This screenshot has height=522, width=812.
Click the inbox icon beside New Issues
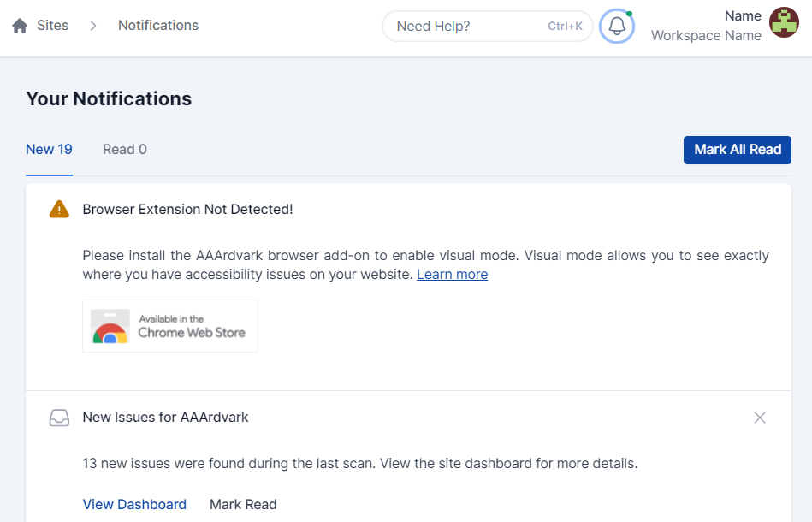tap(59, 418)
